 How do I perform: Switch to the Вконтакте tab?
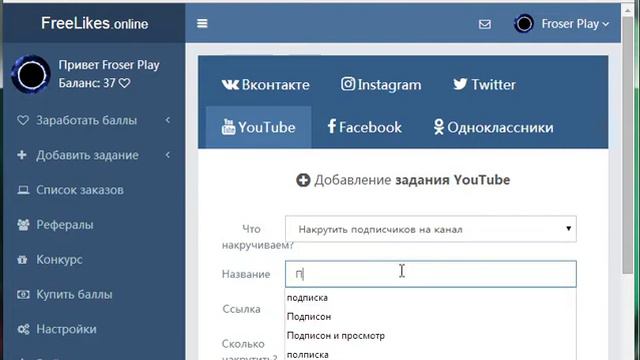pyautogui.click(x=266, y=84)
